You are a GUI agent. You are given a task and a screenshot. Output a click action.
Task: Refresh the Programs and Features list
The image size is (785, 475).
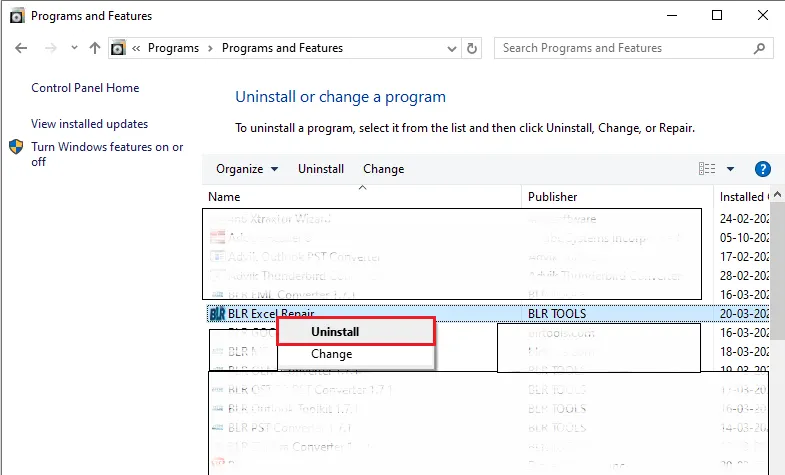pos(472,49)
